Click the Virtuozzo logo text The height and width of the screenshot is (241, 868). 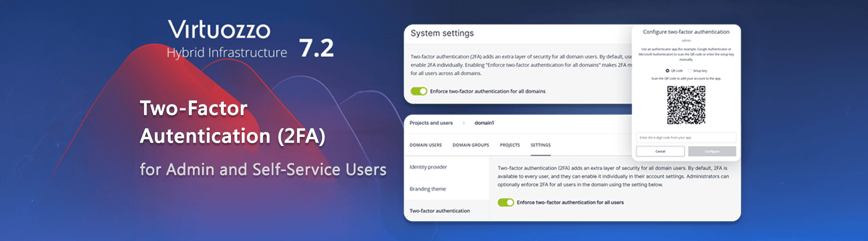point(219,30)
